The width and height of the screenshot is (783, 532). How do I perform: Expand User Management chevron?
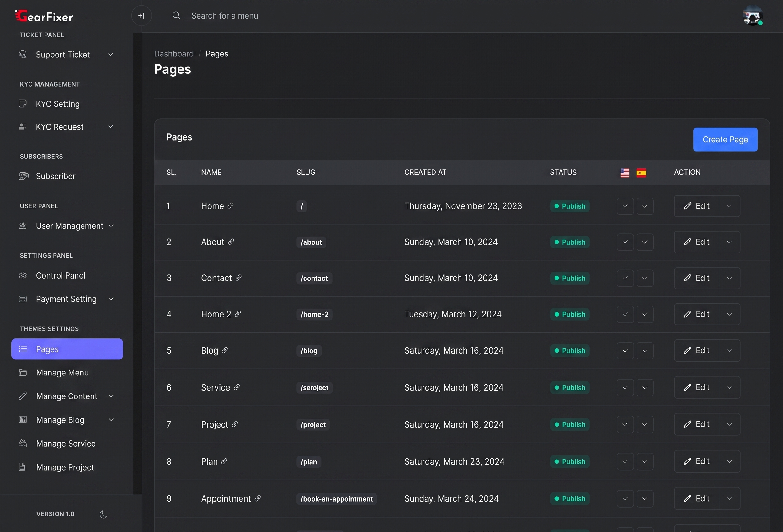[x=111, y=226]
